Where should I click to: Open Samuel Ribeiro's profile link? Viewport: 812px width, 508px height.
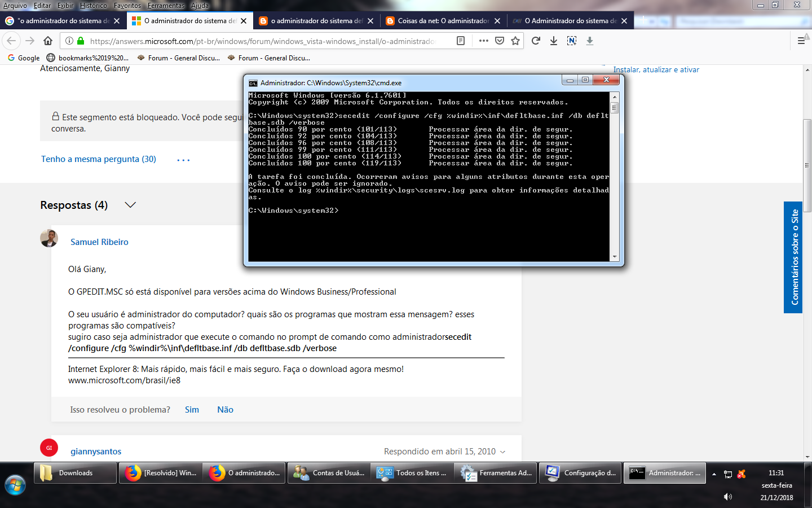[x=99, y=242]
